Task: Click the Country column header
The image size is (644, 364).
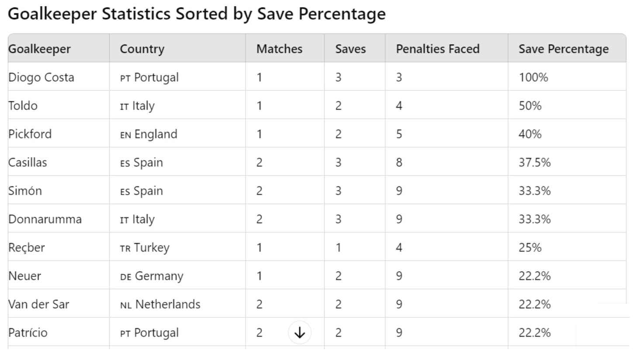Action: [142, 49]
